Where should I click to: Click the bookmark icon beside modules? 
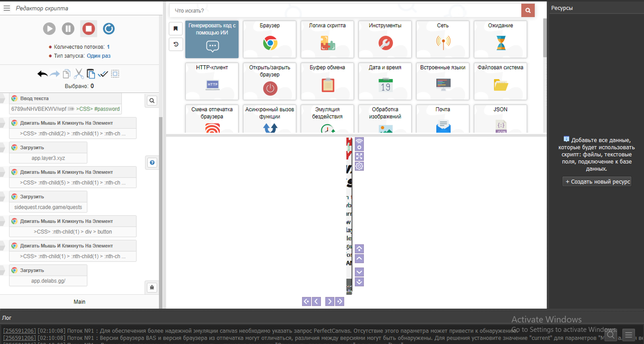click(x=175, y=29)
